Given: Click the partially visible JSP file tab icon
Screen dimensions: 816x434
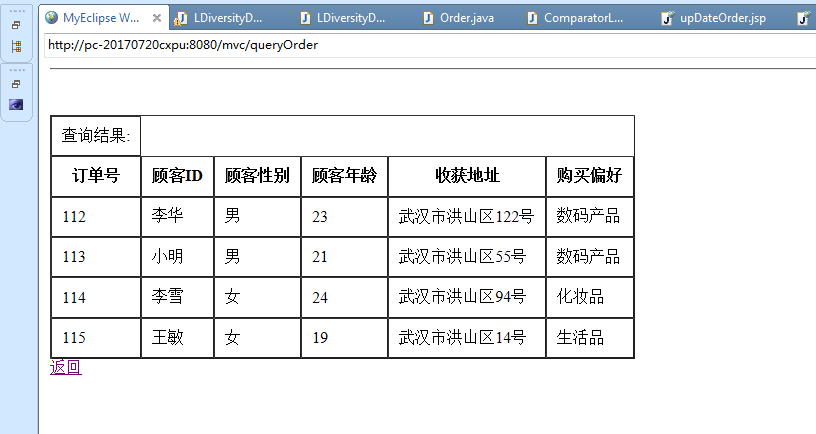Looking at the screenshot, I should click(x=804, y=19).
